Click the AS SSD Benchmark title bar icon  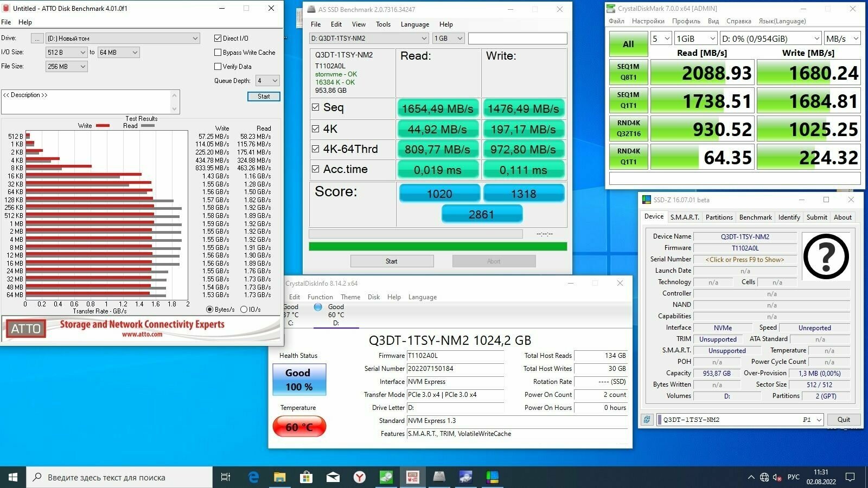311,9
